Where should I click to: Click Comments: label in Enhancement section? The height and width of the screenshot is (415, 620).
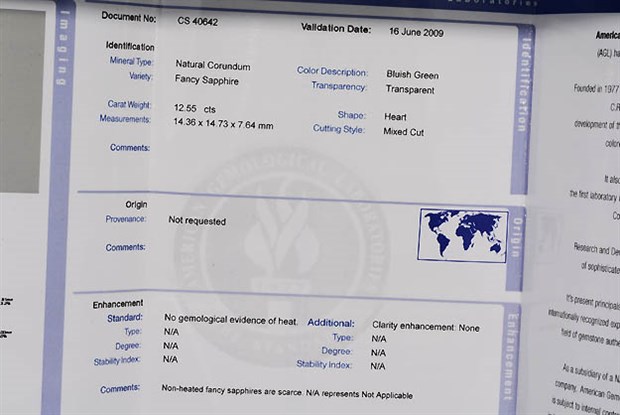pyautogui.click(x=120, y=389)
